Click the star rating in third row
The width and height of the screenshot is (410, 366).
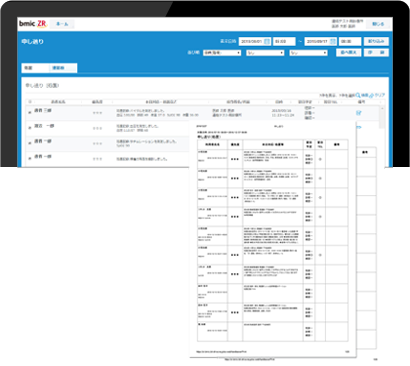click(x=97, y=144)
